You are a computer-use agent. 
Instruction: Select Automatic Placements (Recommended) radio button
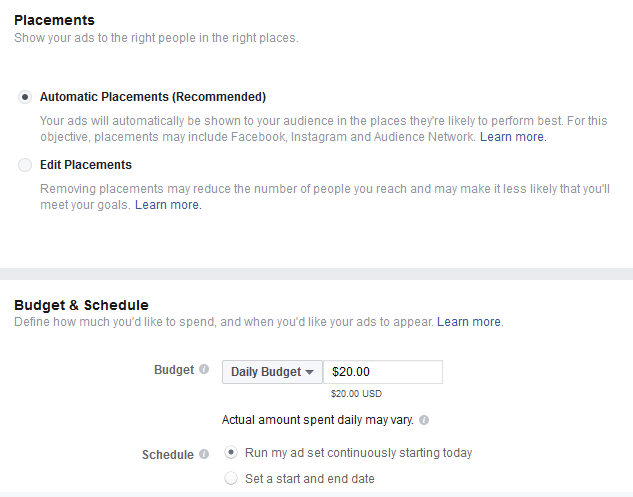click(25, 97)
